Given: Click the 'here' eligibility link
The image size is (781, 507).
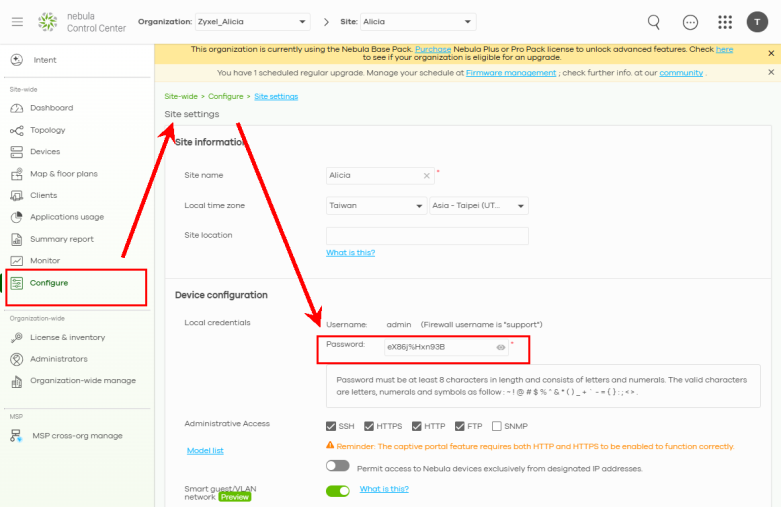Looking at the screenshot, I should 724,49.
